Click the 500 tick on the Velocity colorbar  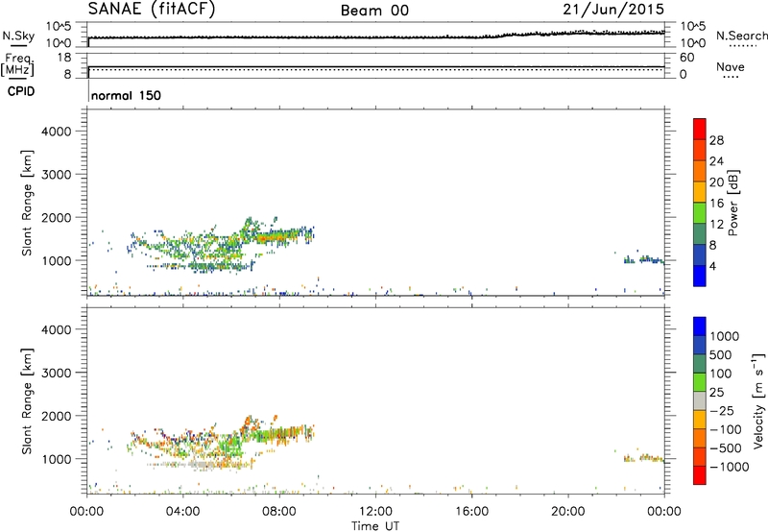(721, 354)
